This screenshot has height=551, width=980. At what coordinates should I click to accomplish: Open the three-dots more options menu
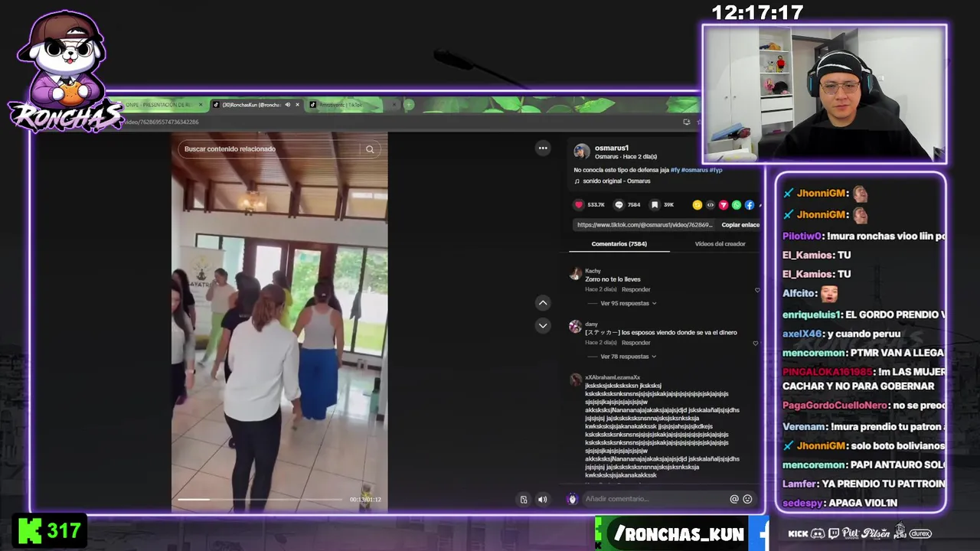point(543,148)
